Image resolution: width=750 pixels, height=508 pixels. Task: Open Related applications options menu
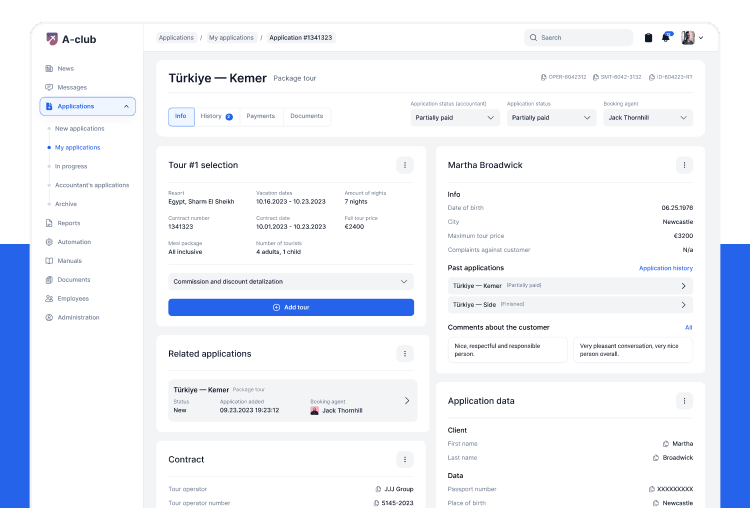click(x=405, y=353)
